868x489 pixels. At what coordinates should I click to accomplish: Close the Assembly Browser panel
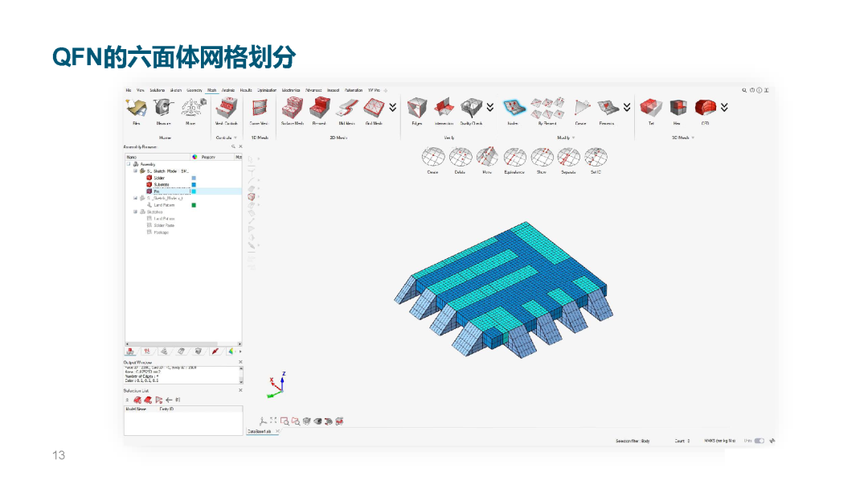click(240, 146)
